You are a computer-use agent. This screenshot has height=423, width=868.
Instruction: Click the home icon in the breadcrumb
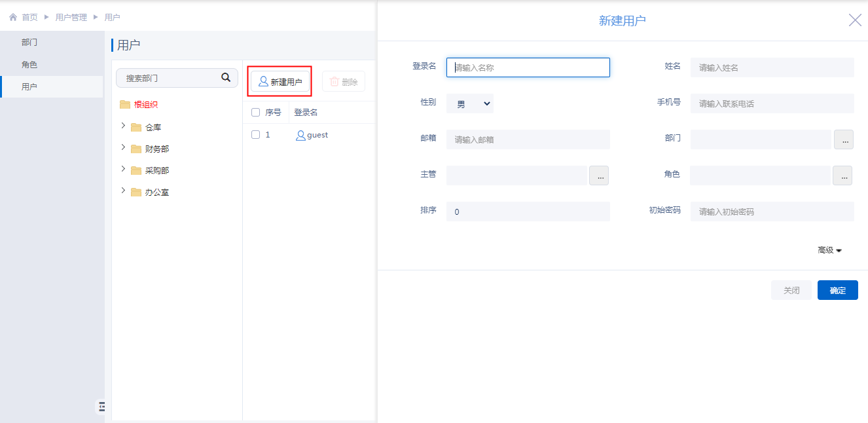pyautogui.click(x=13, y=17)
